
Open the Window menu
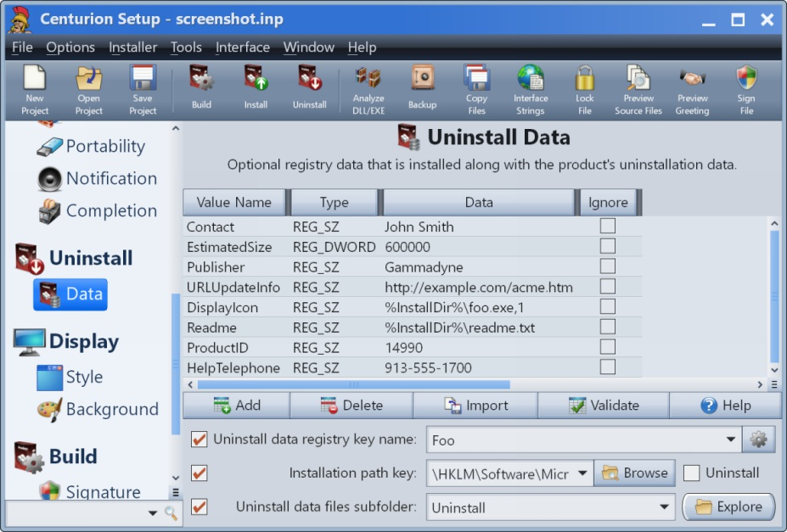[309, 48]
